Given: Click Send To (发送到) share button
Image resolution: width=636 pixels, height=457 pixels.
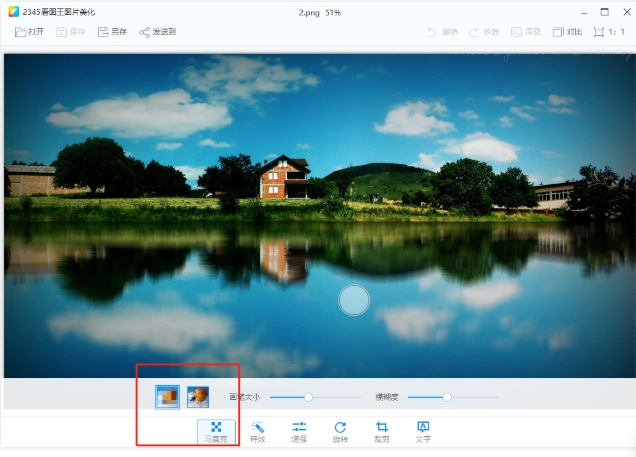Looking at the screenshot, I should click(157, 32).
